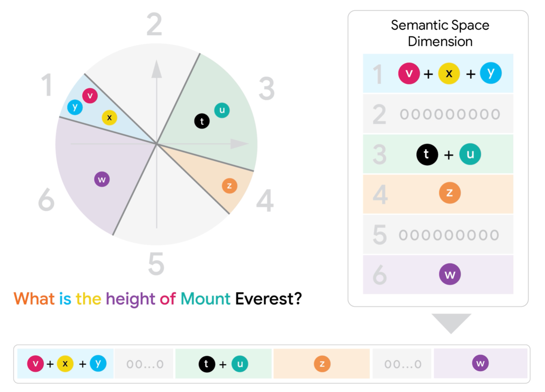This screenshot has height=392, width=545.
Task: Click the zeros in dimension row 5
Action: point(449,235)
